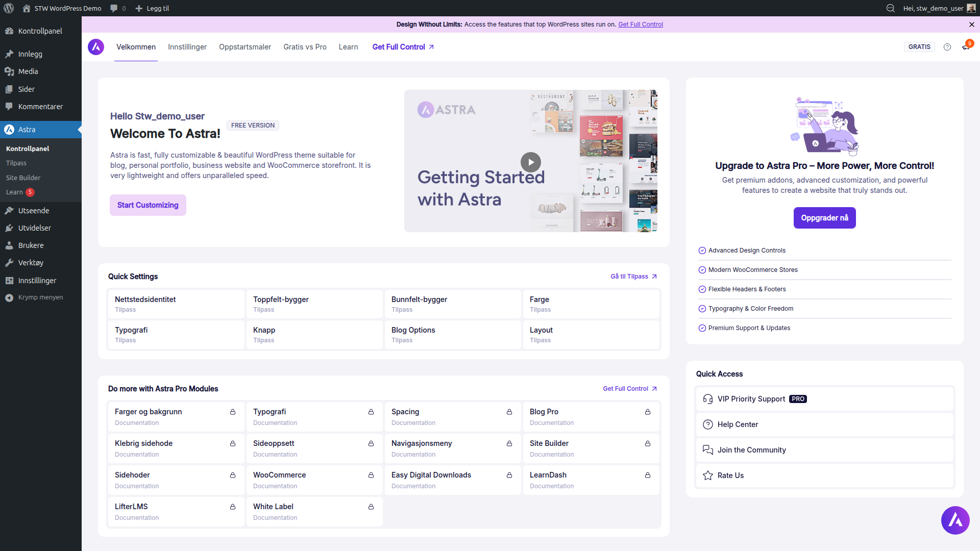Click lock icon on Blog Pro module

(x=648, y=412)
